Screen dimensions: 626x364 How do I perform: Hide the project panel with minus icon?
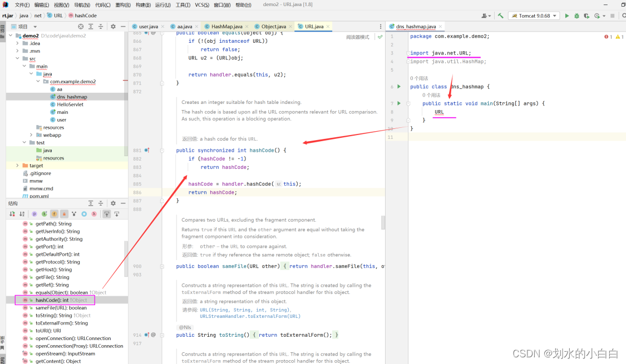pos(123,26)
